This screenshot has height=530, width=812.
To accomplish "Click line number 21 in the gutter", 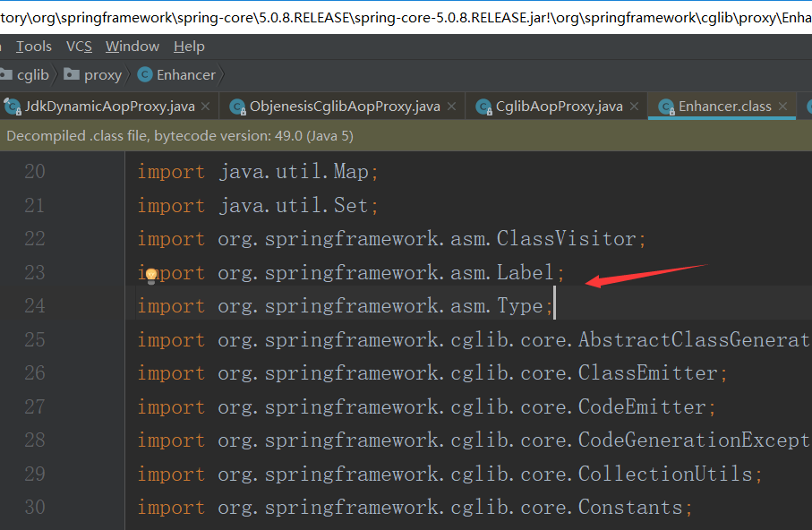I will [x=35, y=206].
